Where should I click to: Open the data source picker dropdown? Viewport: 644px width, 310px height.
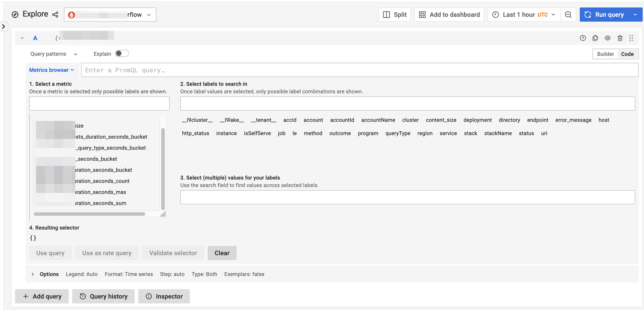(x=110, y=14)
